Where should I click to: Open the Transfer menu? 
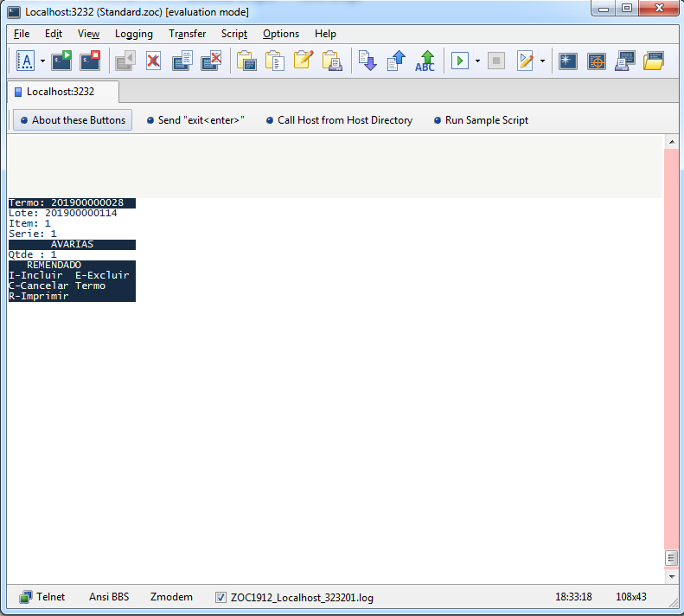(187, 34)
